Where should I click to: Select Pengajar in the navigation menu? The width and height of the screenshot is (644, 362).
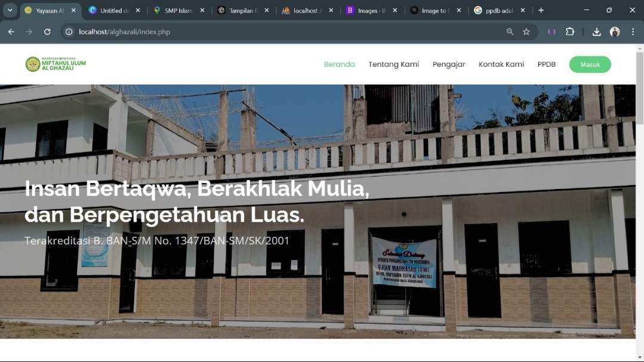449,64
